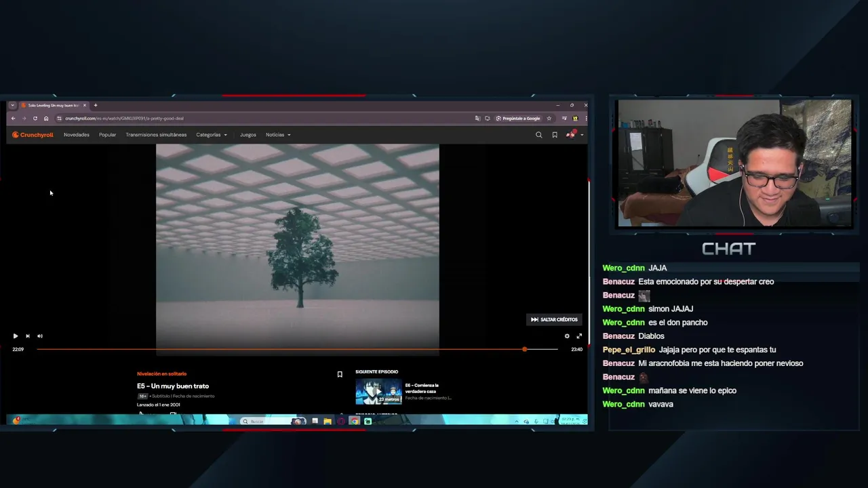The height and width of the screenshot is (488, 868).
Task: Open browser home page
Action: [x=46, y=119]
